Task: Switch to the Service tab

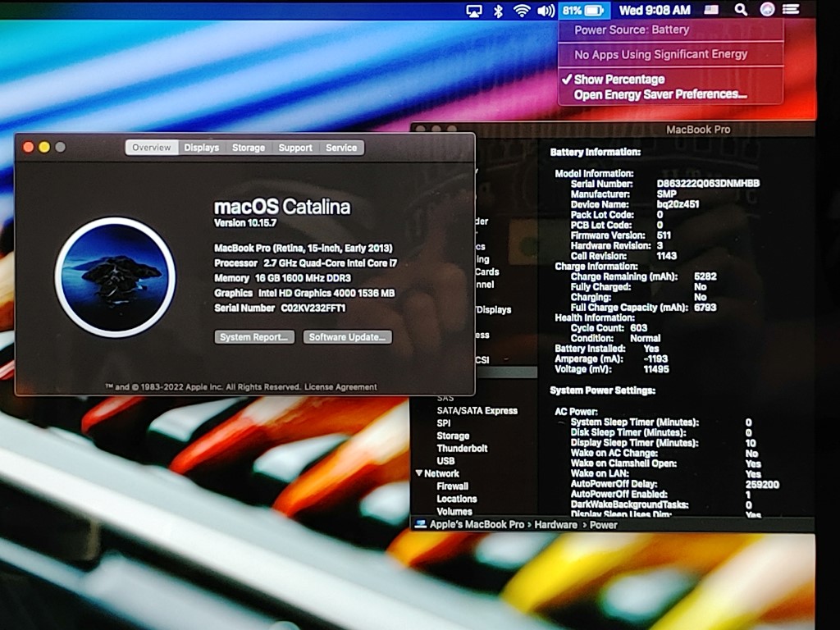Action: pyautogui.click(x=341, y=148)
